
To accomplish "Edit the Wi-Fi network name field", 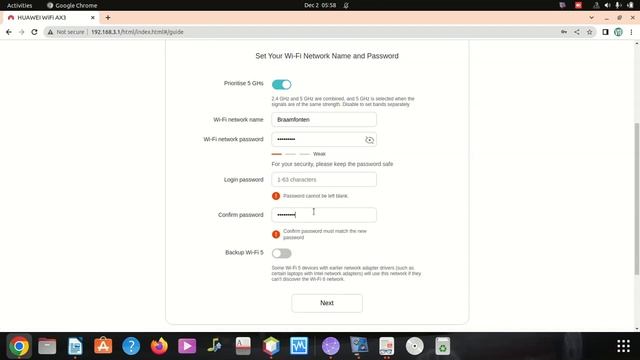I will point(324,120).
